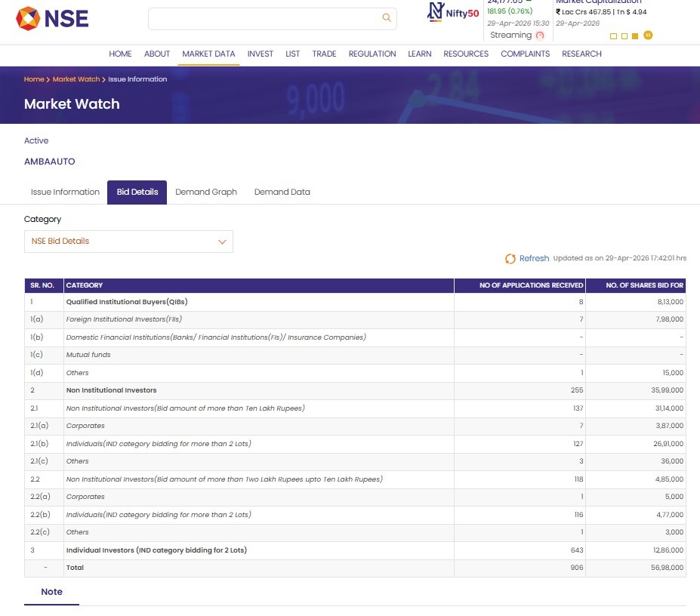The image size is (700, 616).
Task: Click the Streaming gauge icon
Action: coord(540,35)
